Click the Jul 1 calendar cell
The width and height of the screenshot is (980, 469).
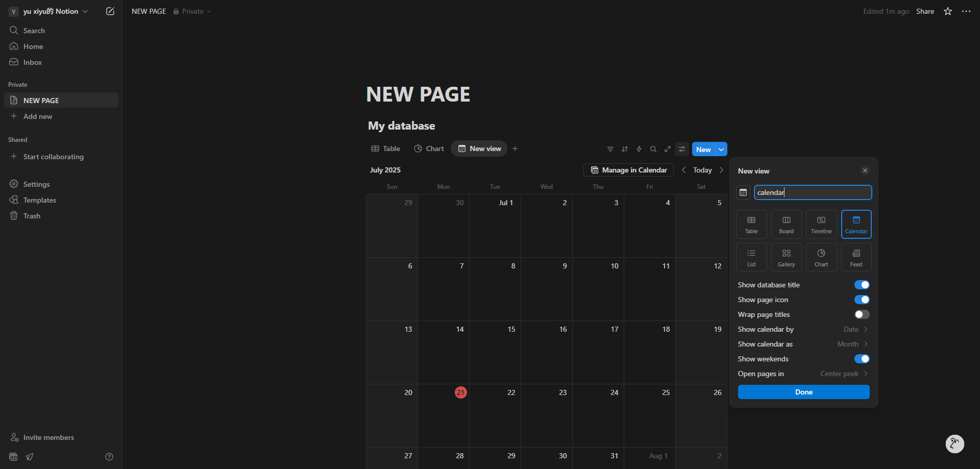[x=495, y=226]
